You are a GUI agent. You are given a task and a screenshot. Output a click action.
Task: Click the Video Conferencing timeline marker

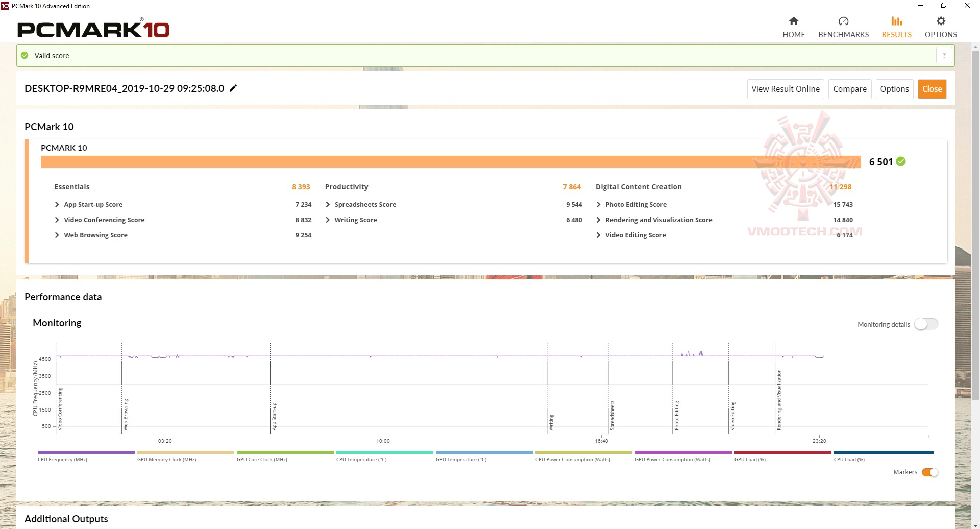[60, 408]
